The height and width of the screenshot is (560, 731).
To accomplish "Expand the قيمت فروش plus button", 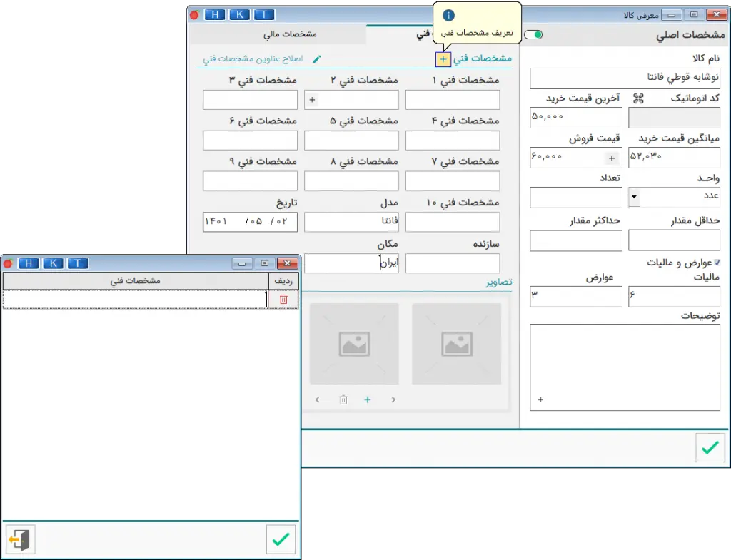I will [x=611, y=158].
